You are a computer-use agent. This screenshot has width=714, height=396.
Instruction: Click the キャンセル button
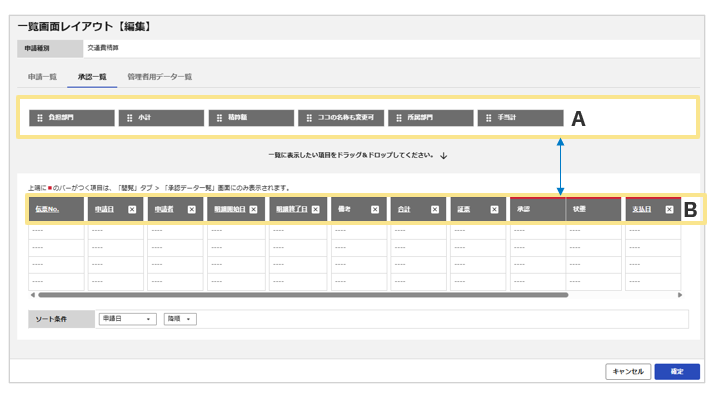tap(628, 371)
